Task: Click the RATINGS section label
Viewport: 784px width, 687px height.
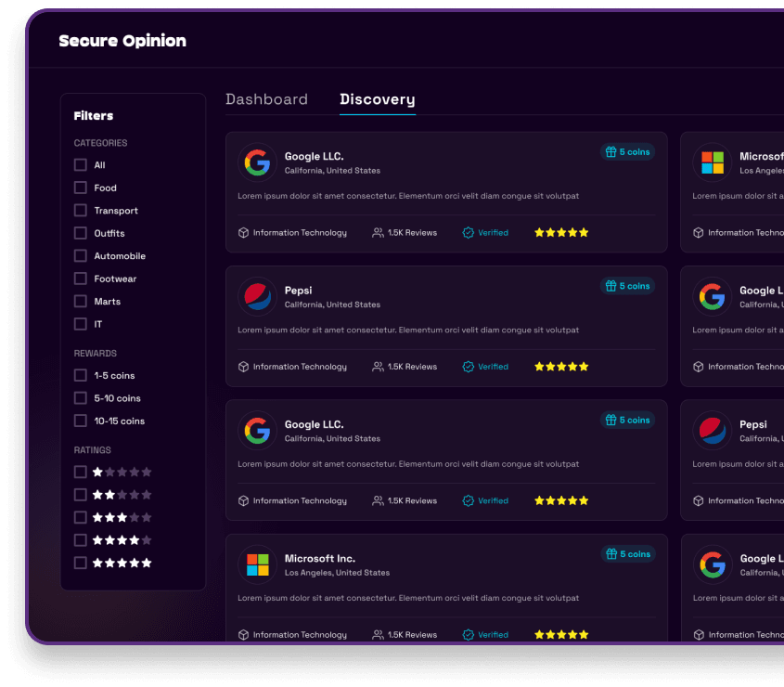Action: [93, 450]
